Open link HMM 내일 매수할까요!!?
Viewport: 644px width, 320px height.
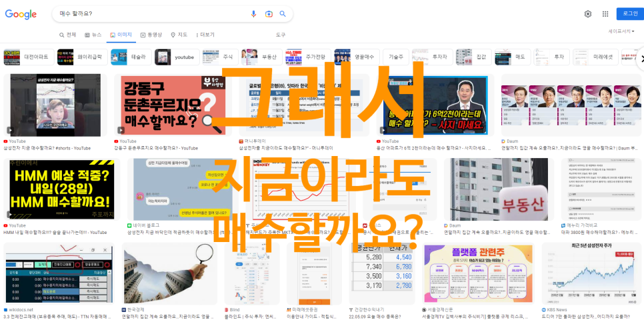tap(55, 233)
